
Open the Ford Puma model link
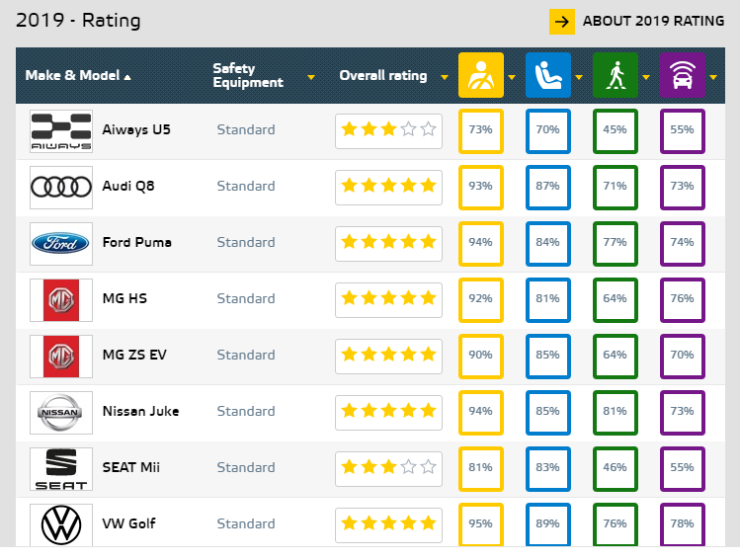click(137, 242)
